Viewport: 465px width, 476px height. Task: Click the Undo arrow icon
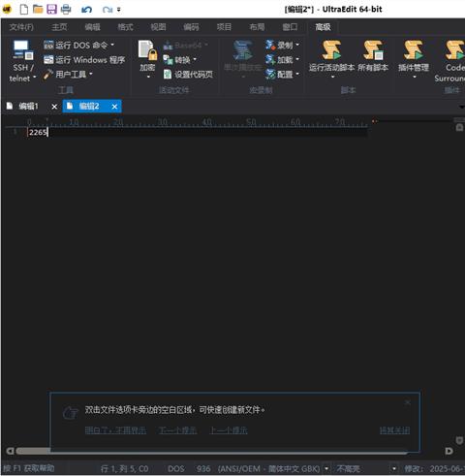(x=86, y=10)
